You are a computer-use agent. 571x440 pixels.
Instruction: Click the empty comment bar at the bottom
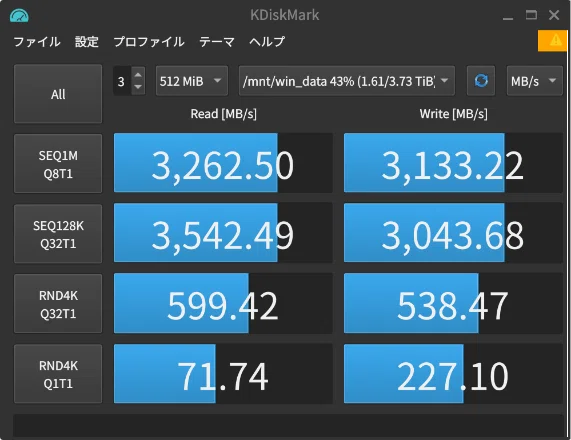point(288,425)
